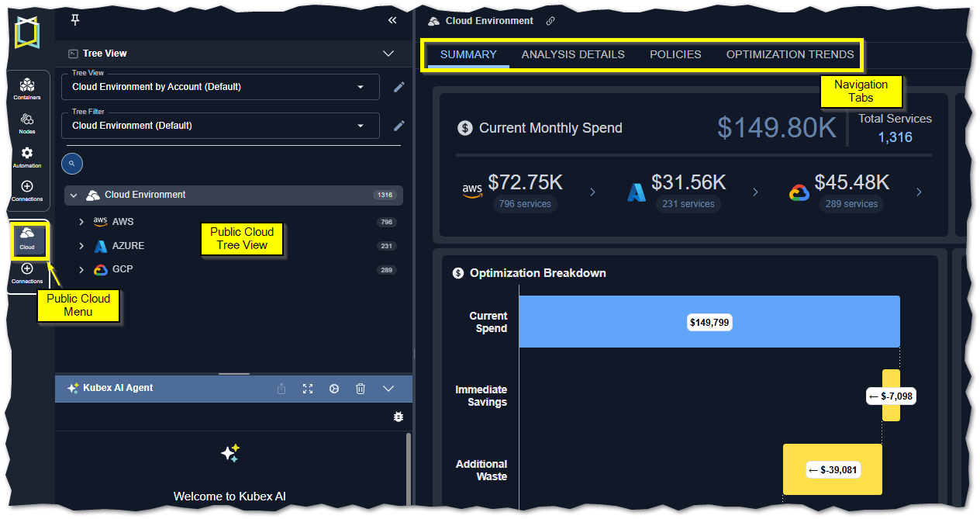Collapse the Kubex AI Agent panel chevron
Viewport: 980px width, 519px height.
coord(389,389)
